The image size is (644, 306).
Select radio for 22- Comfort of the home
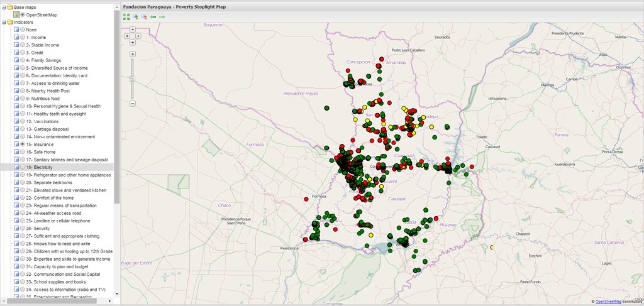point(23,198)
